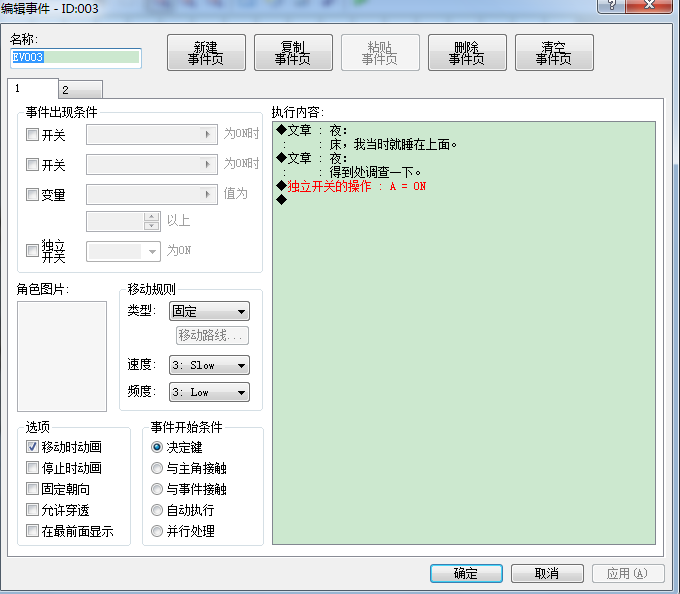The height and width of the screenshot is (594, 680).
Task: Close the 编辑事件 dialog window
Action: pyautogui.click(x=649, y=5)
